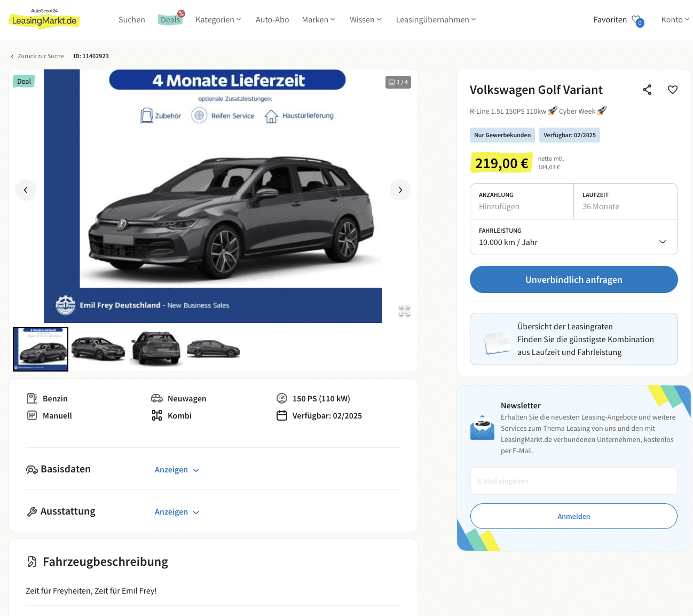693x616 pixels.
Task: Click the Unverbindlich anfragen button
Action: click(574, 280)
